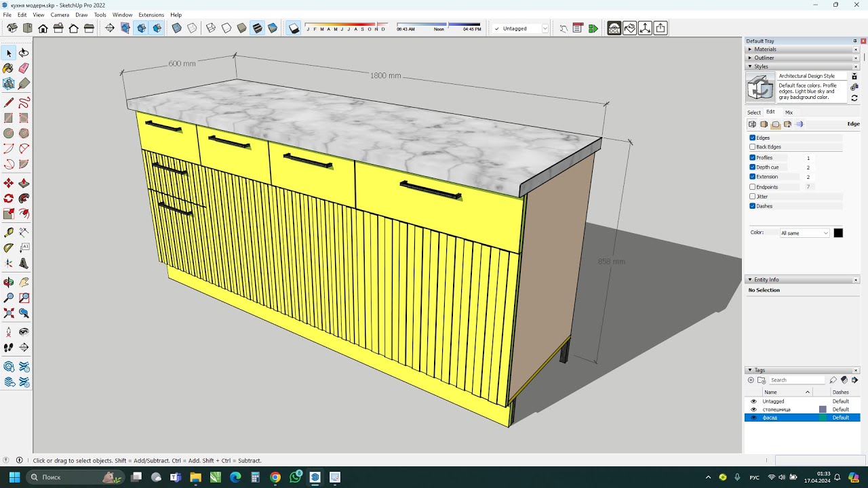Toggle the Profiles checkbox
Viewport: 868px width, 488px height.
(752, 157)
